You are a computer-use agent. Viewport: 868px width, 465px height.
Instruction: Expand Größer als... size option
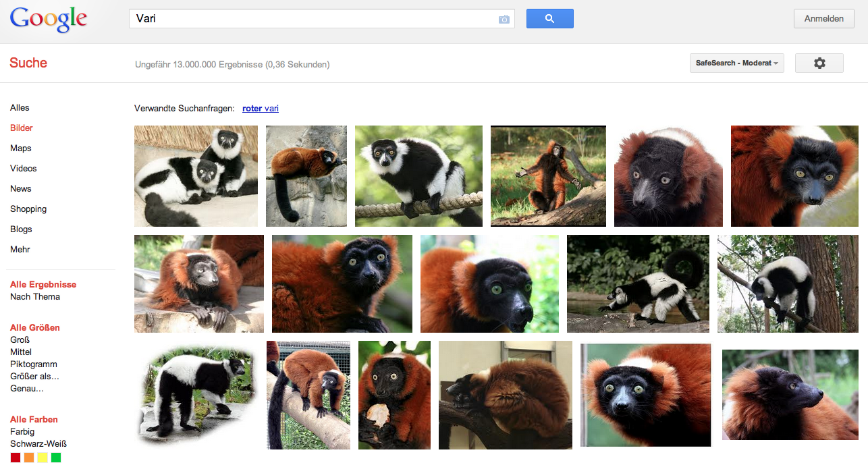pos(34,376)
